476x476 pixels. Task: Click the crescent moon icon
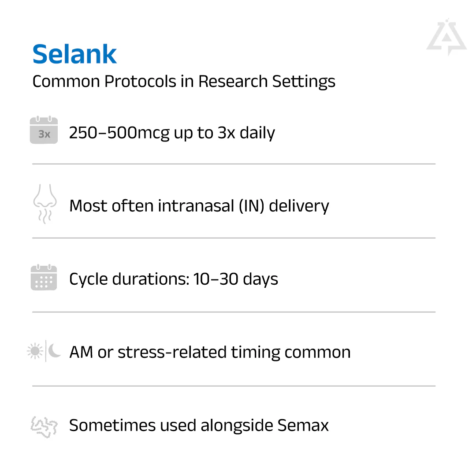pyautogui.click(x=55, y=351)
